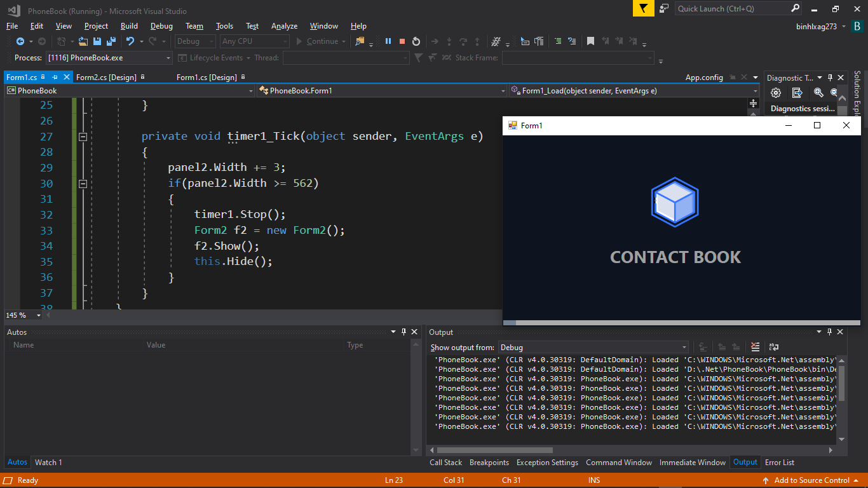Clear all text in the Output window
Screen dimensions: 868x488
(755, 347)
